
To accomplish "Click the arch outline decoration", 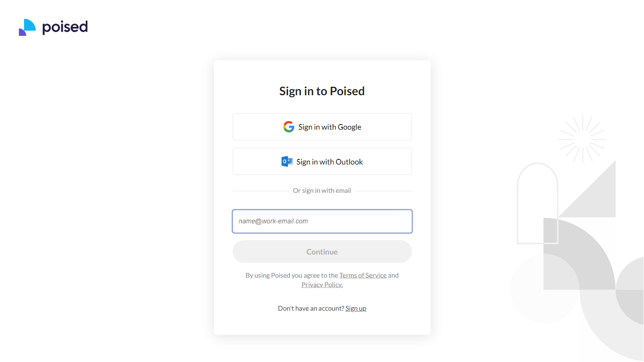I will click(x=538, y=203).
